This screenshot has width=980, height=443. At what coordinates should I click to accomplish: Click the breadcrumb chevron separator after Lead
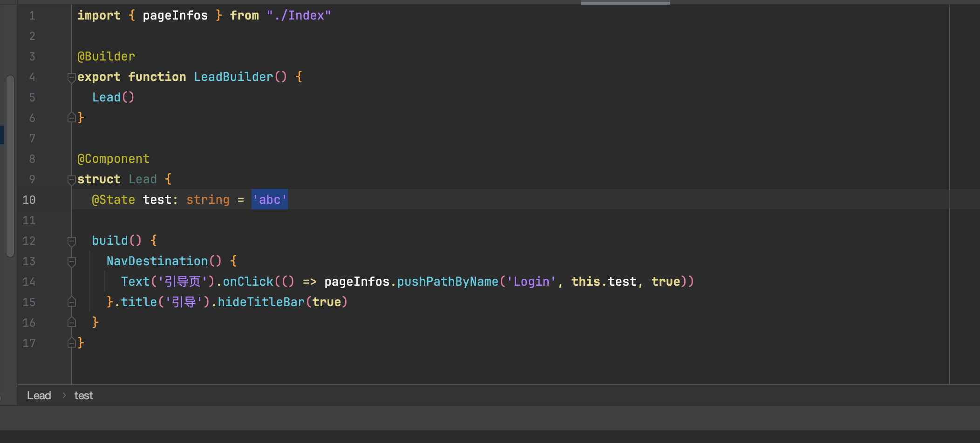pyautogui.click(x=64, y=396)
